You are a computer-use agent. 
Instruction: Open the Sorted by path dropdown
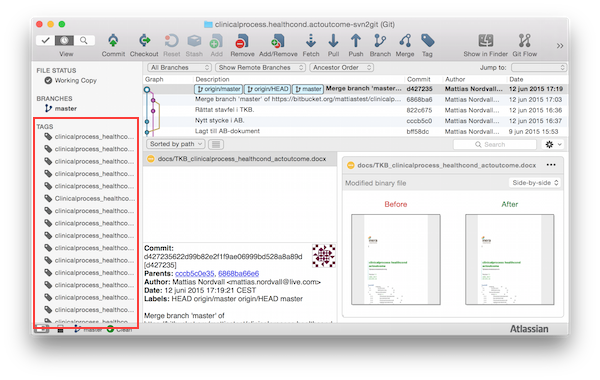(x=176, y=144)
